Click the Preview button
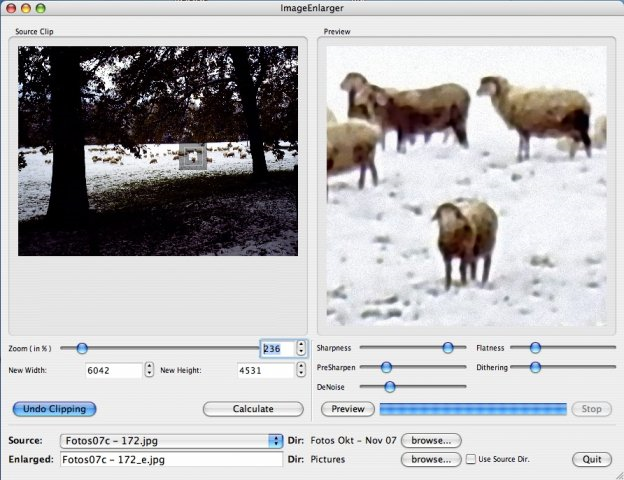 [x=348, y=409]
